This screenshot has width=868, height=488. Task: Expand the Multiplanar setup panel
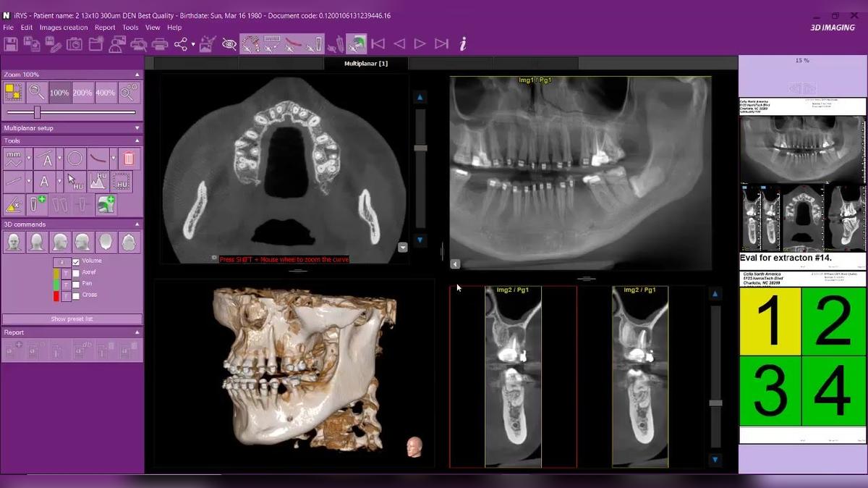[137, 128]
